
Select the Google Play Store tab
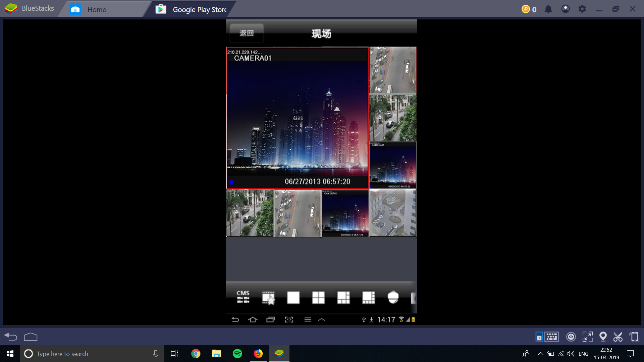tap(199, 9)
